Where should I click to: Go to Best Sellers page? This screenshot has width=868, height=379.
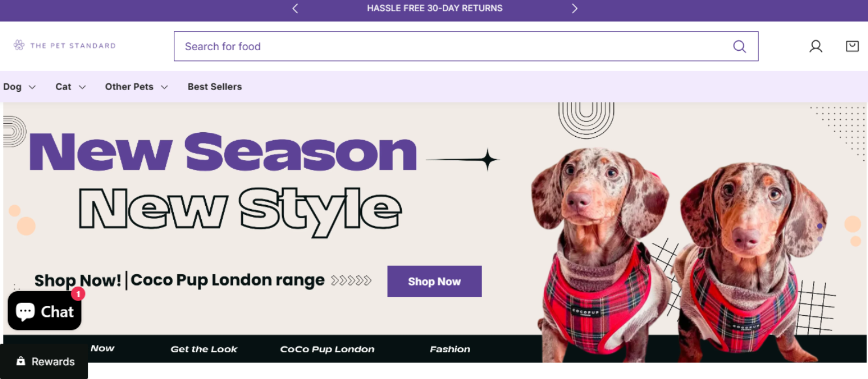pos(215,87)
